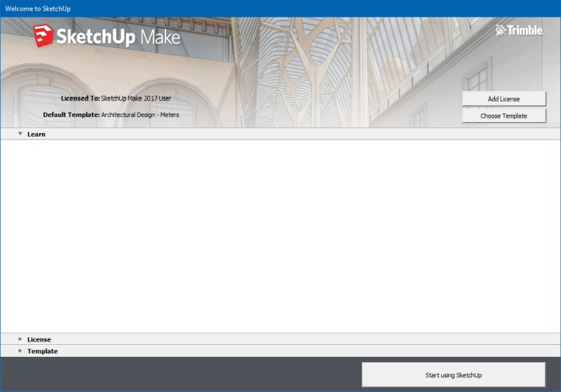Click the 'Licensed To:' label
Viewport: 561px width, 392px height.
click(80, 98)
